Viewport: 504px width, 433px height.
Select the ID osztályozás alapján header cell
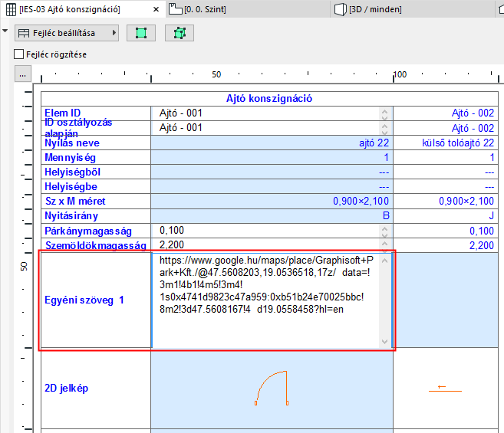(96, 128)
